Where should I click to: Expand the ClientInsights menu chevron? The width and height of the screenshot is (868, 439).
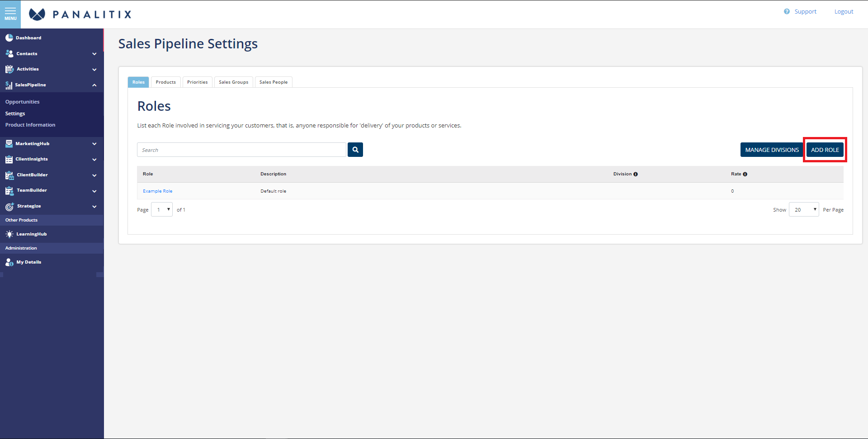pyautogui.click(x=94, y=160)
